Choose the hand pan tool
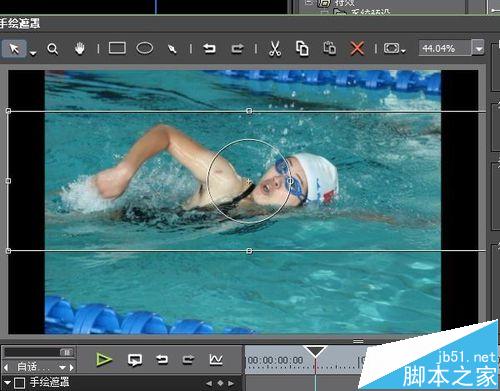 click(x=79, y=49)
